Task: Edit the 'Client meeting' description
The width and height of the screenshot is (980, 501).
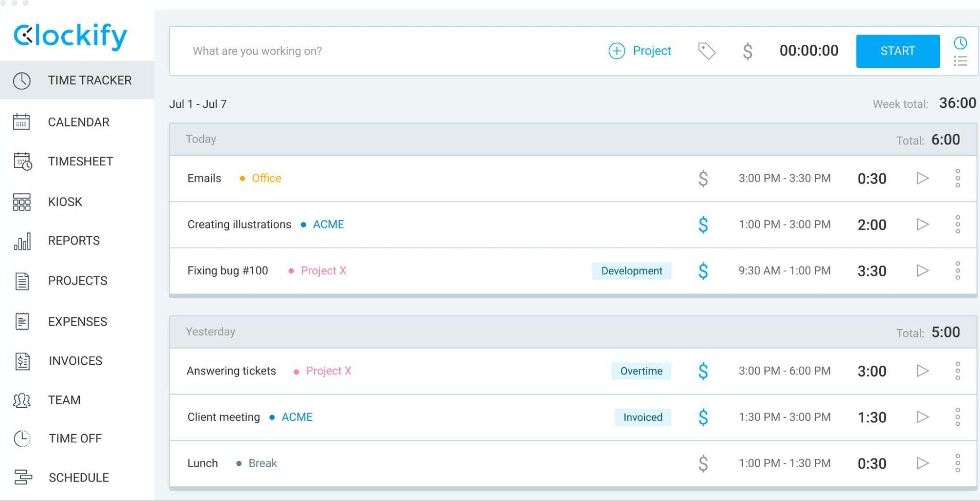Action: [223, 417]
